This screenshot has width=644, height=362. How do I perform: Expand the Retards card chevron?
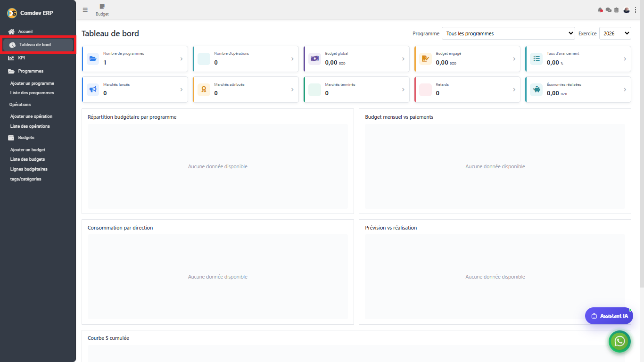pos(514,90)
